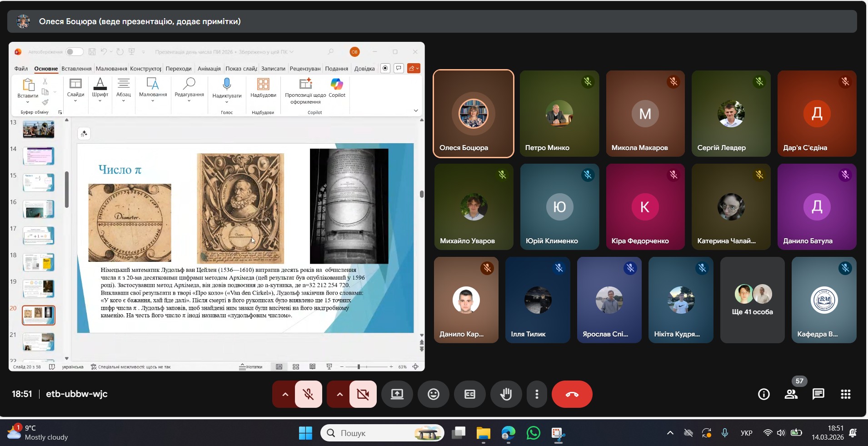The width and height of the screenshot is (868, 446).
Task: Show hidden system tray icons
Action: 670,433
